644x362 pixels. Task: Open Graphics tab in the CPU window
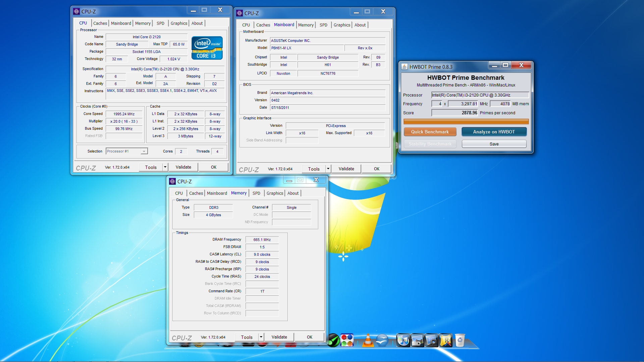coord(179,23)
